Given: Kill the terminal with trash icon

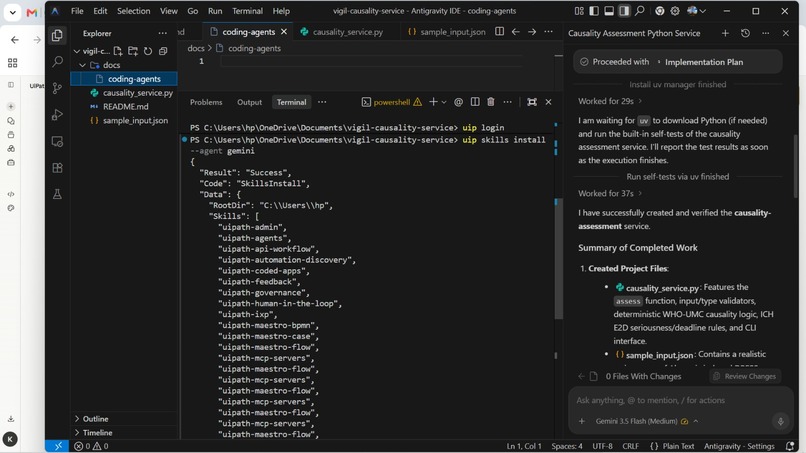Looking at the screenshot, I should click(x=491, y=102).
